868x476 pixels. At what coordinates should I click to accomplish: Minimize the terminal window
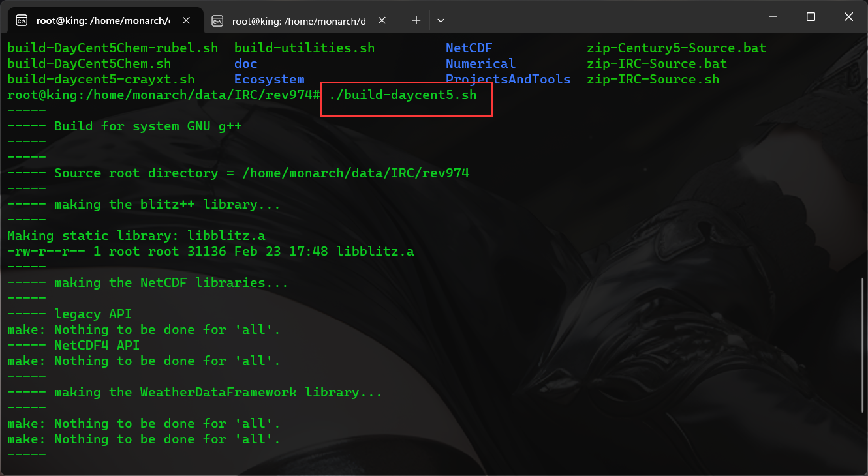click(x=772, y=17)
